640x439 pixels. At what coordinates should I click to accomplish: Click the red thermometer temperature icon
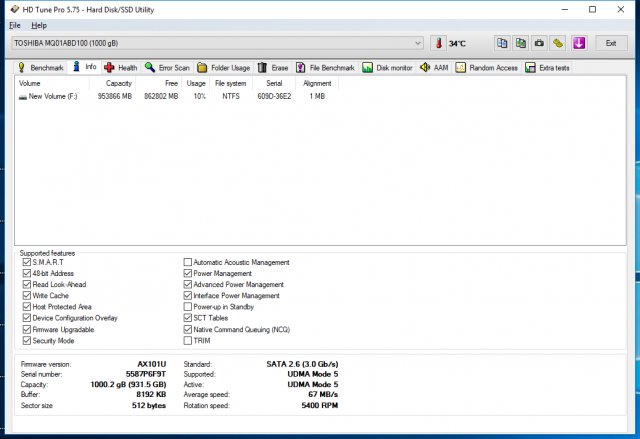[x=439, y=44]
